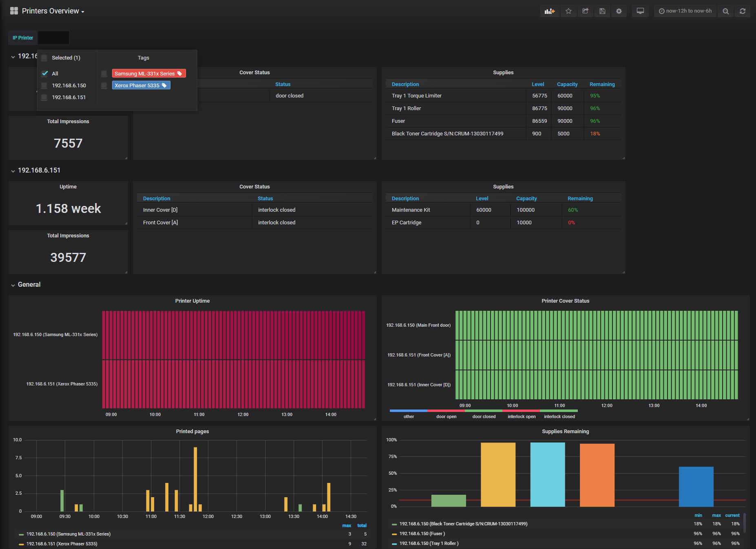Check the Xerox Phaser 5335 tag box
This screenshot has height=549, width=756.
click(104, 86)
